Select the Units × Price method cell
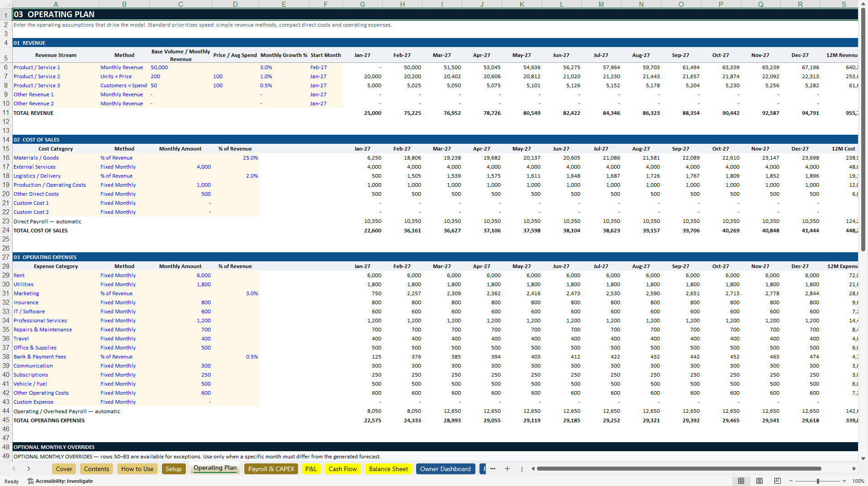The width and height of the screenshot is (868, 486). coord(124,76)
